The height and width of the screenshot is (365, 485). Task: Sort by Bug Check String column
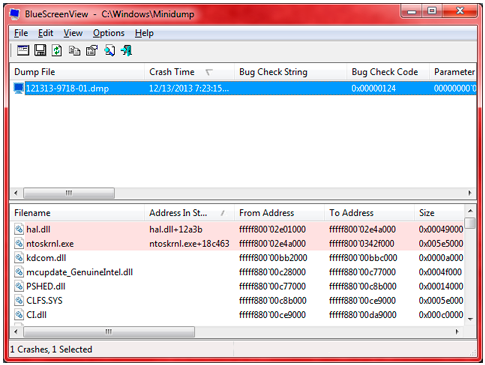290,72
